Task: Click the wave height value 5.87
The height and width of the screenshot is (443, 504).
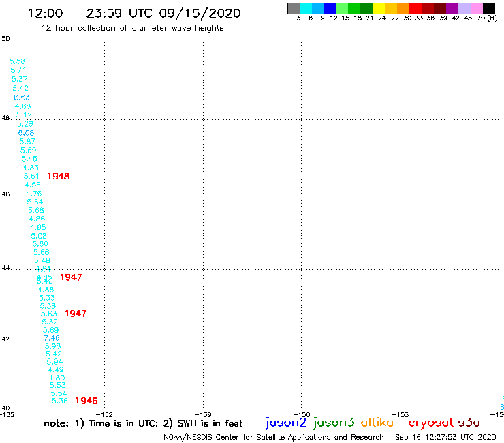Action: (x=27, y=141)
